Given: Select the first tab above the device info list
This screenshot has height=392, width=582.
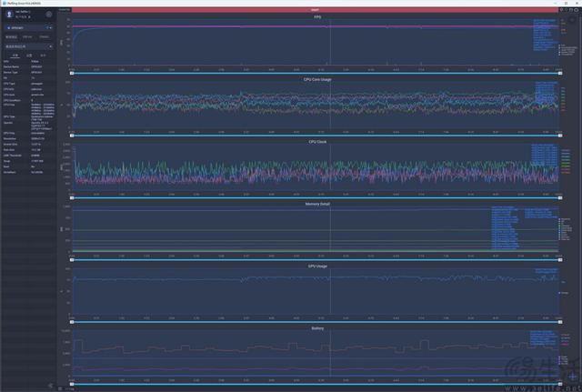Looking at the screenshot, I should coord(15,55).
